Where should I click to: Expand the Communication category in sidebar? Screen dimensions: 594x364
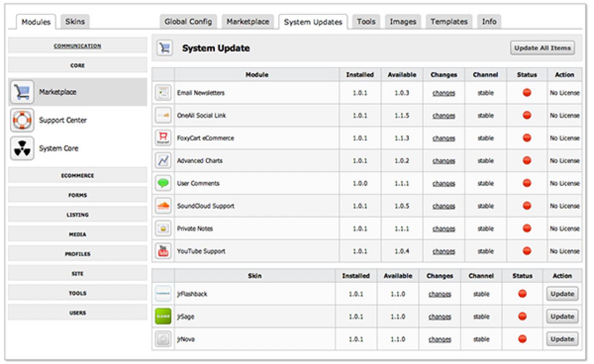(x=77, y=46)
